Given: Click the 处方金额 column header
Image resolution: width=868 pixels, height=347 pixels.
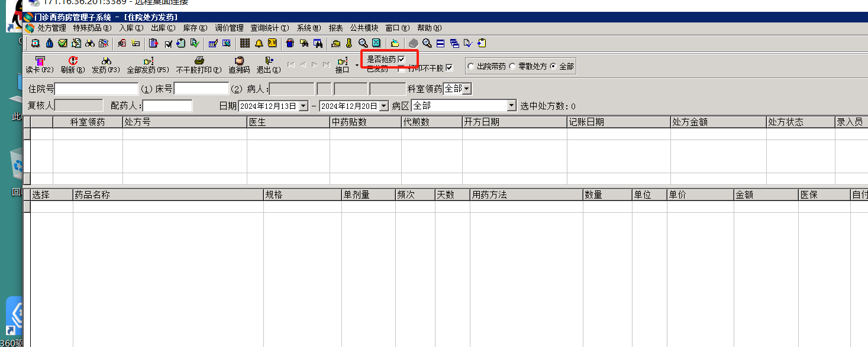Looking at the screenshot, I should 718,122.
